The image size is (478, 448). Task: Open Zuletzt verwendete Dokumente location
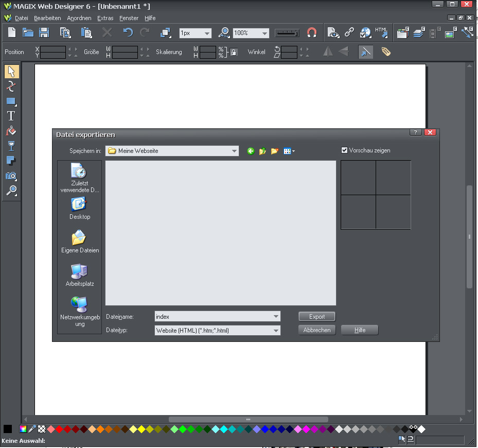tap(80, 178)
